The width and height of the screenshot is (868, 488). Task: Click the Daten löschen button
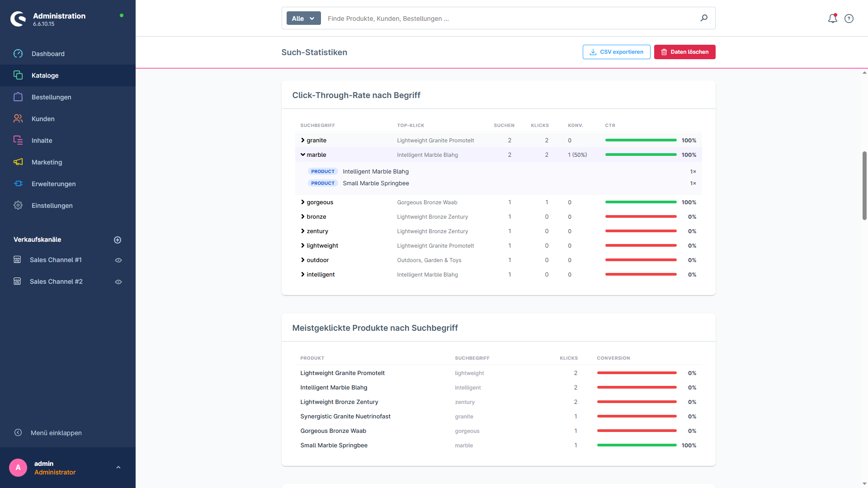[x=684, y=52]
